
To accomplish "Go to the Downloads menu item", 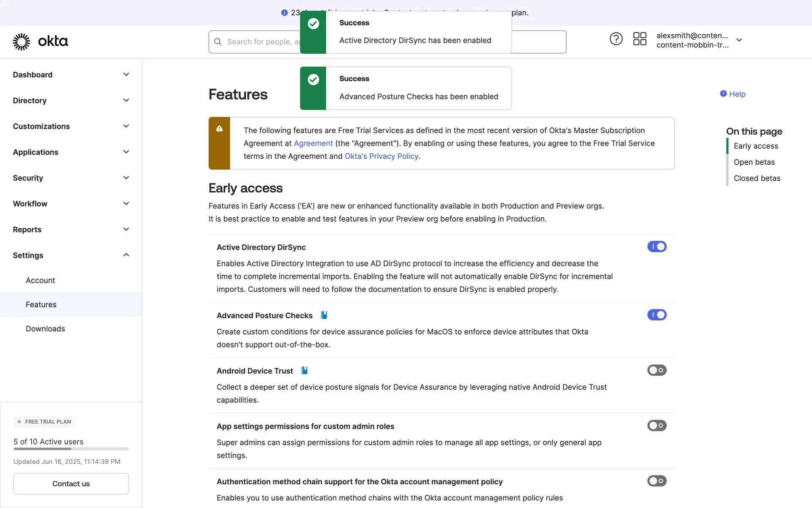I will pyautogui.click(x=45, y=329).
